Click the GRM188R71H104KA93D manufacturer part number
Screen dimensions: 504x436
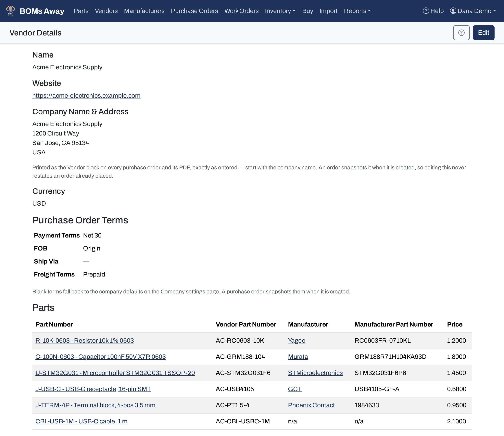coord(390,357)
